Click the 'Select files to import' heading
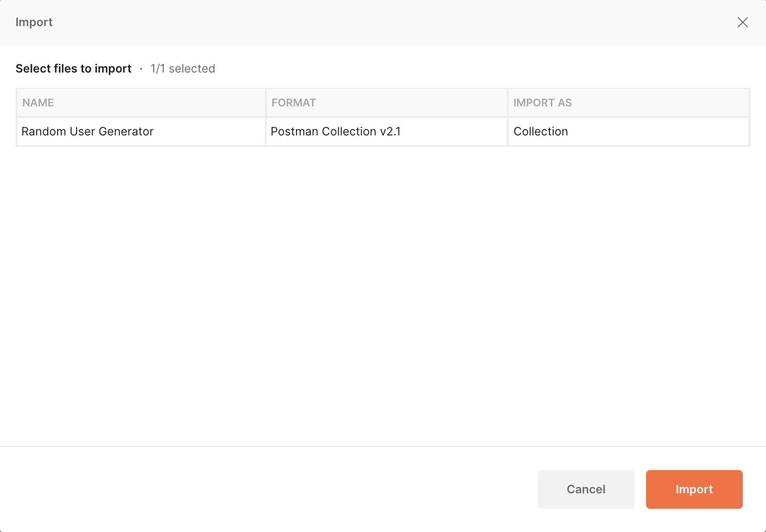The image size is (766, 532). tap(74, 69)
